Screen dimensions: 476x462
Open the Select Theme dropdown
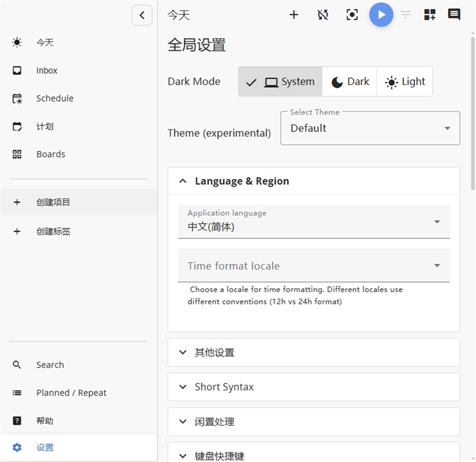point(370,128)
